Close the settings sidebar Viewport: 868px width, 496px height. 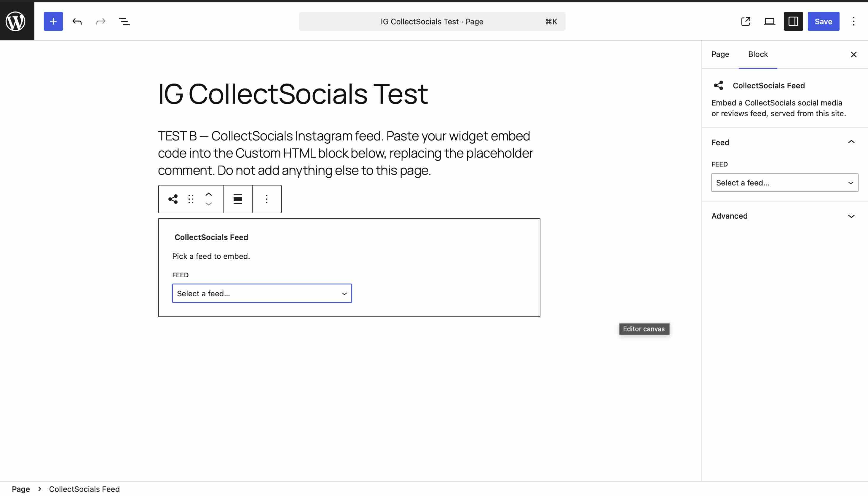(853, 55)
